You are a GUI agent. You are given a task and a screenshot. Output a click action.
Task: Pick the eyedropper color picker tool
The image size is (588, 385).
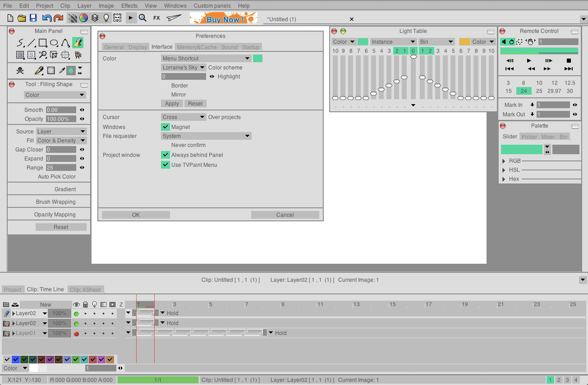click(62, 71)
